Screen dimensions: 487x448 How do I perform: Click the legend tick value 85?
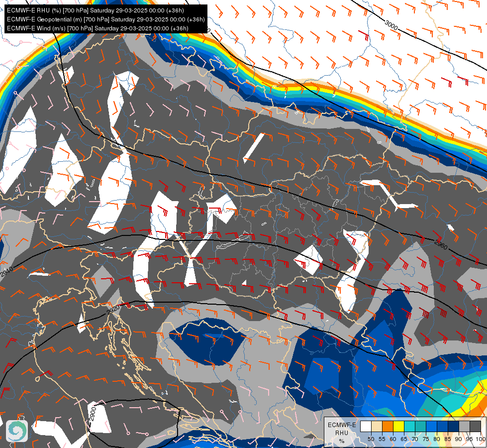pyautogui.click(x=448, y=439)
